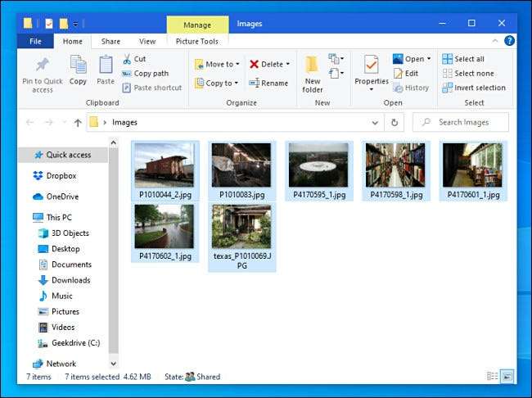Expand the address bar history dropdown

pos(375,122)
